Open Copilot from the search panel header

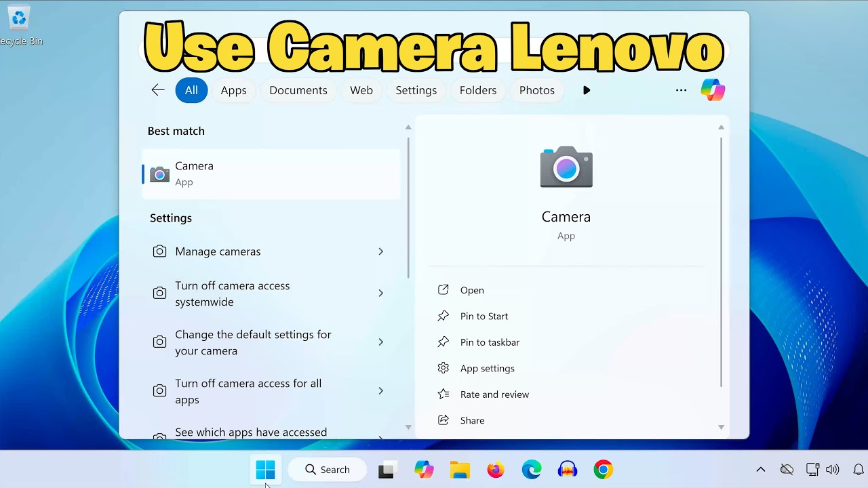point(713,90)
